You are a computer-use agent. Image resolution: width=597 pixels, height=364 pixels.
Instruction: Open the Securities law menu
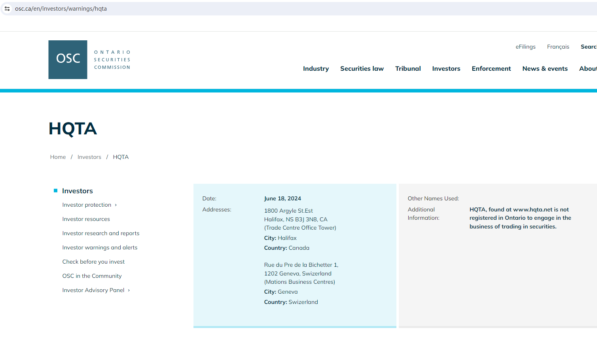tap(362, 69)
